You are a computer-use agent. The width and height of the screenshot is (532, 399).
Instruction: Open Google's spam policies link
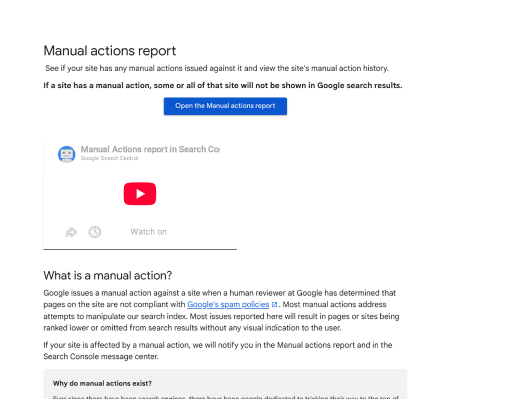(228, 304)
